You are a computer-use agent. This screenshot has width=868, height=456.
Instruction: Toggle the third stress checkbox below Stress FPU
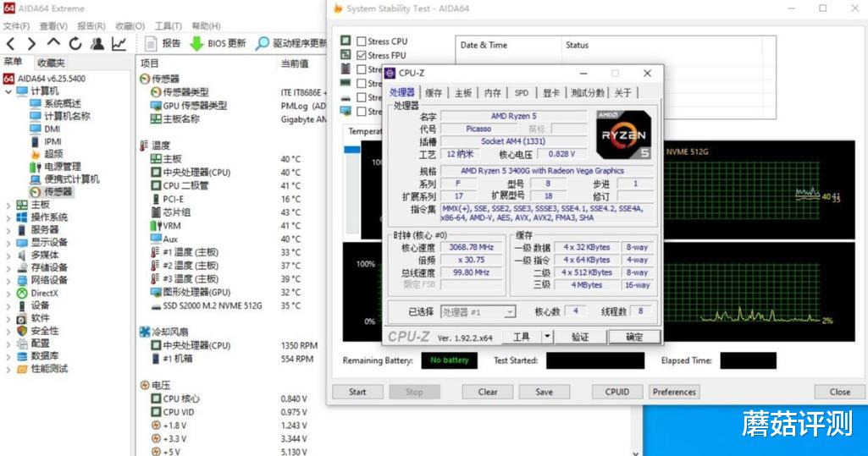362,69
